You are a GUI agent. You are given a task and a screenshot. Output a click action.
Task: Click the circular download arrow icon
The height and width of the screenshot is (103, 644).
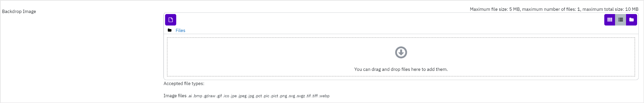401,52
